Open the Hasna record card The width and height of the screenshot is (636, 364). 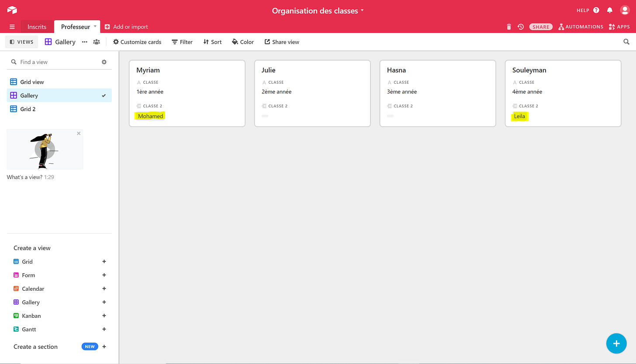(438, 93)
